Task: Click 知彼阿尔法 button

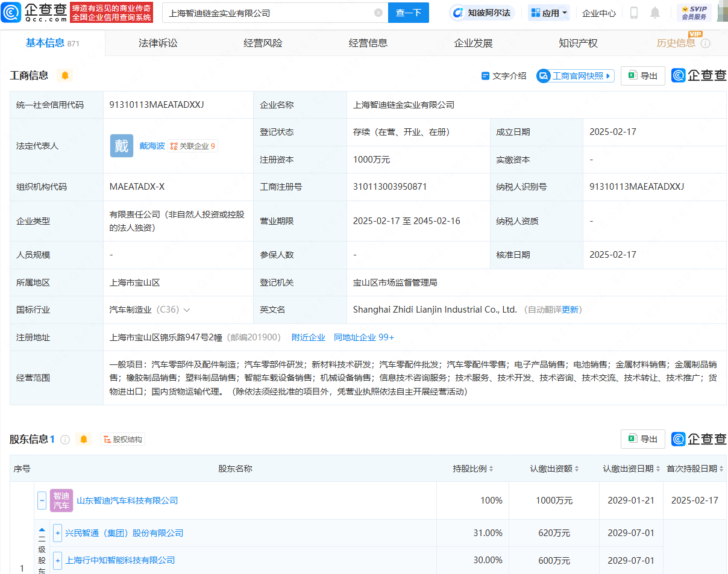Action: (x=482, y=13)
